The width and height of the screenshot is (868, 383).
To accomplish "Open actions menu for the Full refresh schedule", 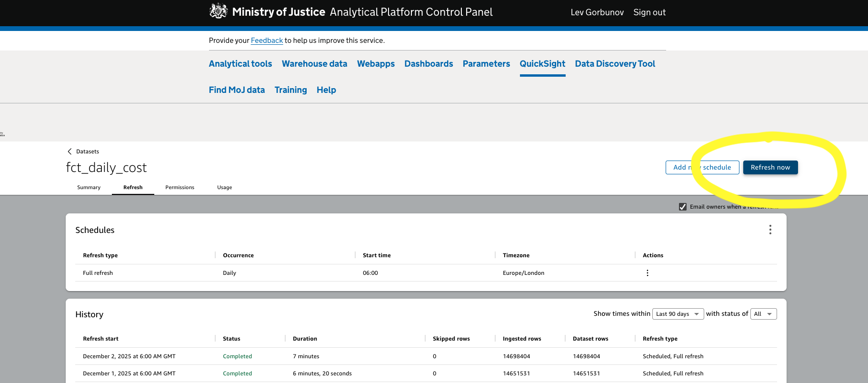I will (x=647, y=273).
